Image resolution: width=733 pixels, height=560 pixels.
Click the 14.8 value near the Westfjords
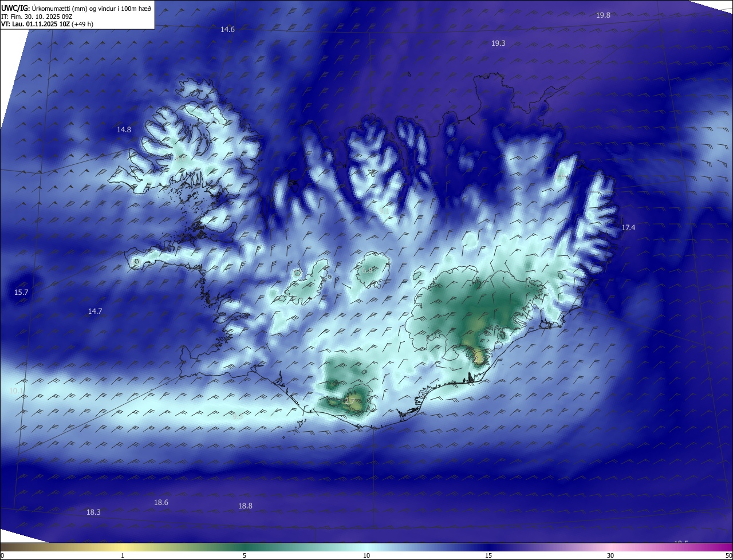click(x=124, y=130)
